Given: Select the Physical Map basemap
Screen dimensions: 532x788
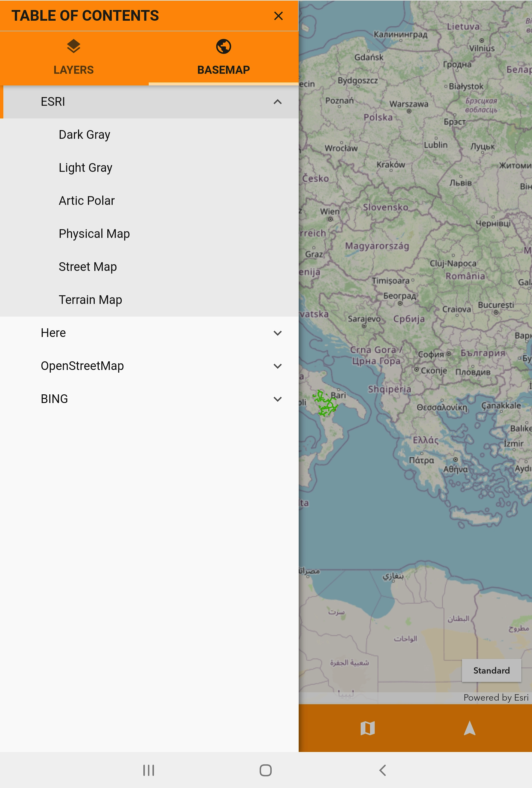Looking at the screenshot, I should [x=149, y=234].
